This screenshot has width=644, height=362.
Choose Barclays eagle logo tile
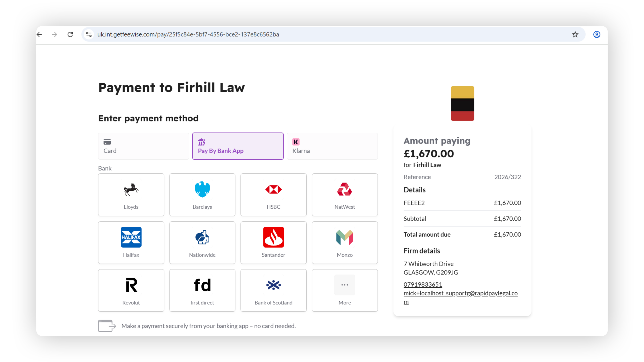coord(202,195)
